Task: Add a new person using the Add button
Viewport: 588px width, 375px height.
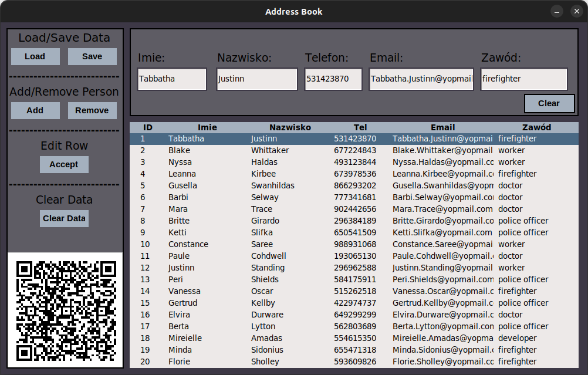Action: [35, 110]
